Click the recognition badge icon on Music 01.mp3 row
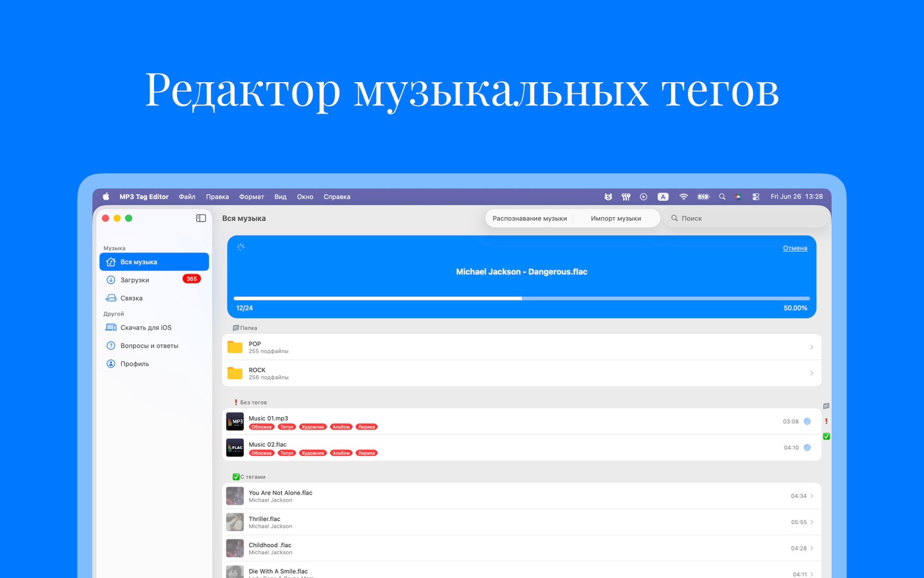 807,421
